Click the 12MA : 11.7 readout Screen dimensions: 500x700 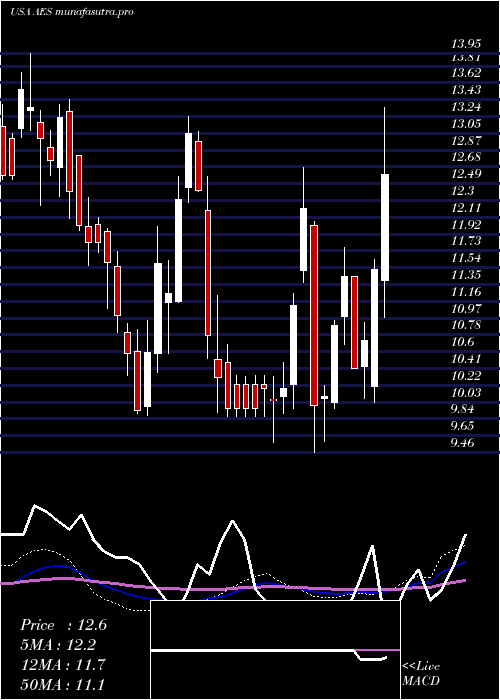62,665
